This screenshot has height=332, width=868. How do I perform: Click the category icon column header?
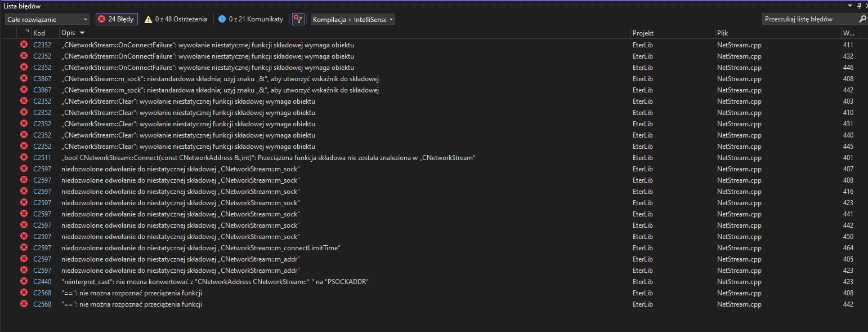(x=26, y=33)
